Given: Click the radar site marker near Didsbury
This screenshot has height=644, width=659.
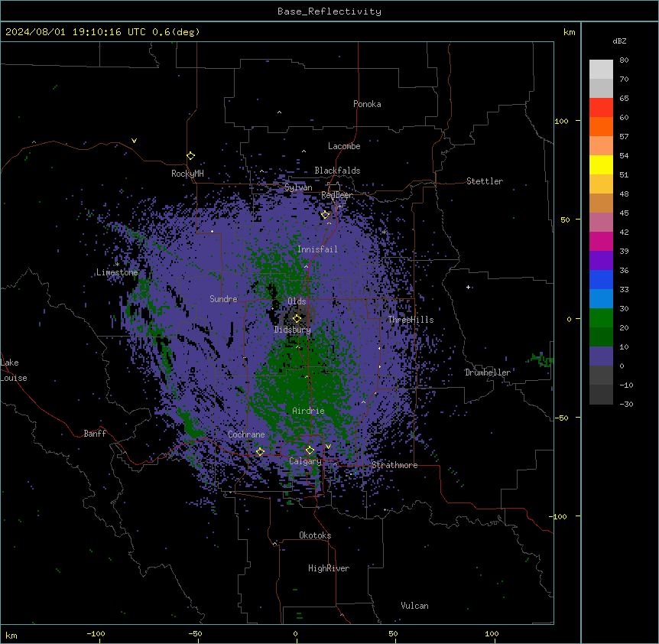Looking at the screenshot, I should pyautogui.click(x=297, y=318).
